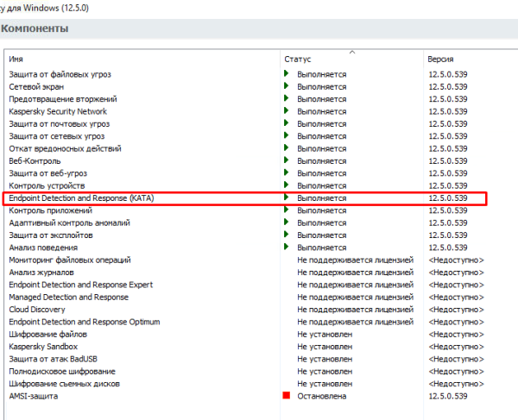Click Недоступно version of Полнодисковое шифрование
The height and width of the screenshot is (420, 518).
[x=456, y=372]
